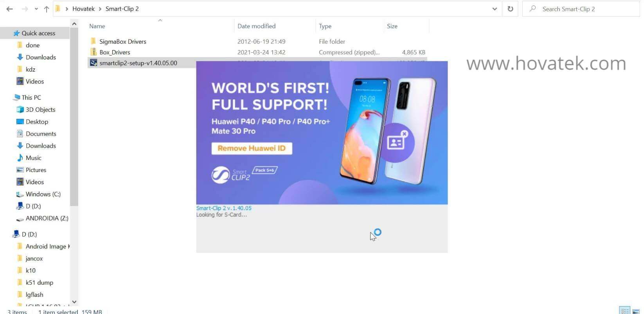
Task: Select smartclip2-setup-v1.40.05.00 installer icon
Action: [93, 63]
